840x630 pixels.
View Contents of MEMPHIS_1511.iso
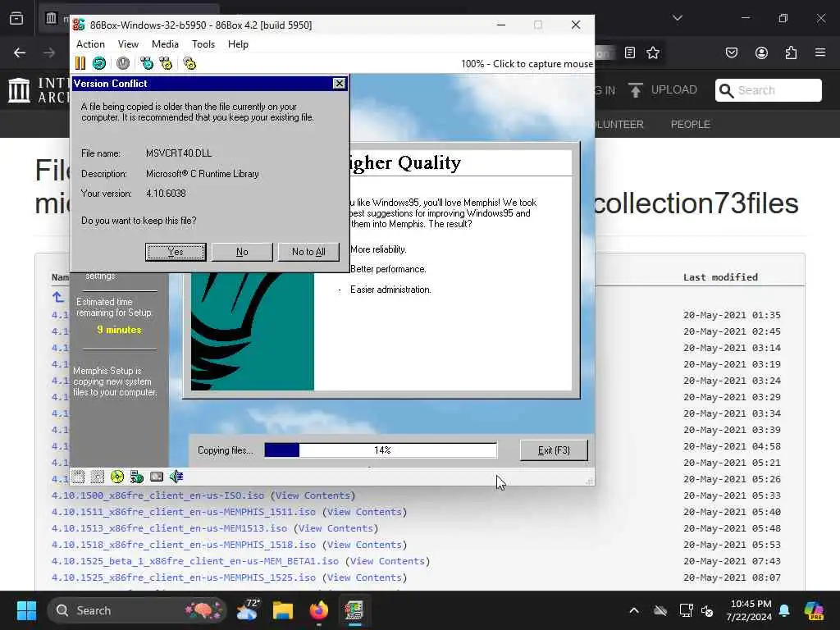364,512
